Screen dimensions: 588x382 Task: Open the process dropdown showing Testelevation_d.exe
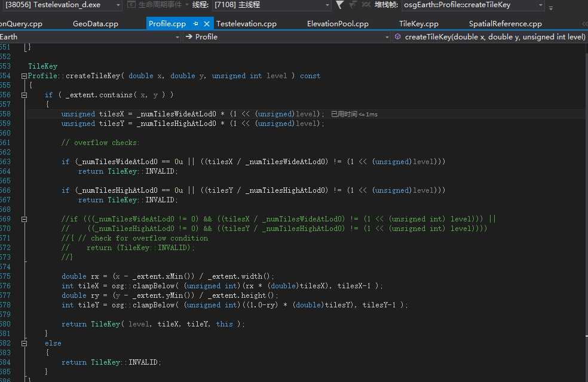[62, 5]
